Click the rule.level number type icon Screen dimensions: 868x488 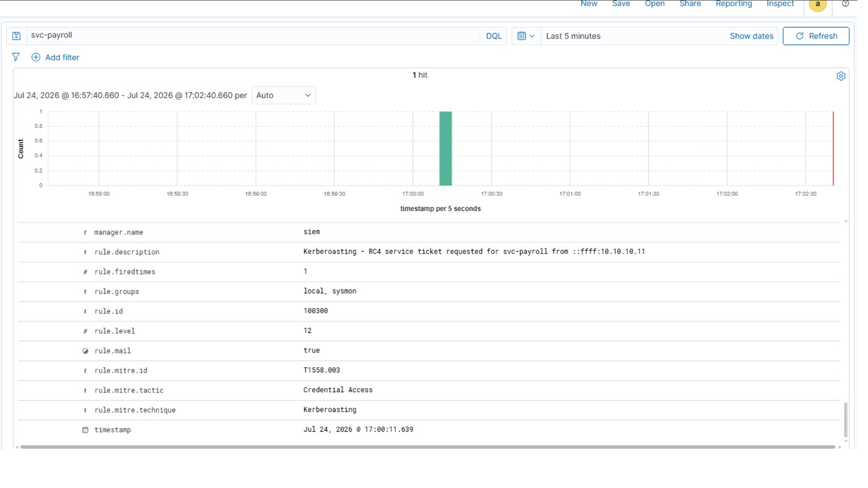click(85, 331)
